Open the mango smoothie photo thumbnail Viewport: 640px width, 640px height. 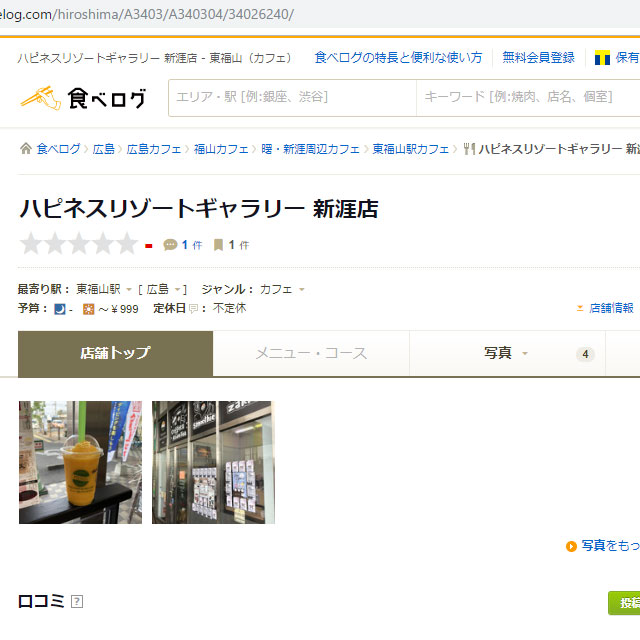80,462
